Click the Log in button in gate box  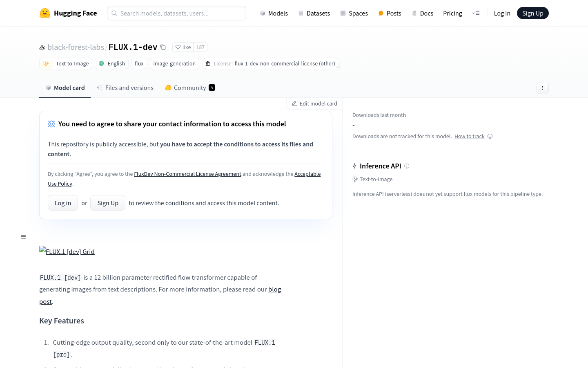pyautogui.click(x=63, y=203)
